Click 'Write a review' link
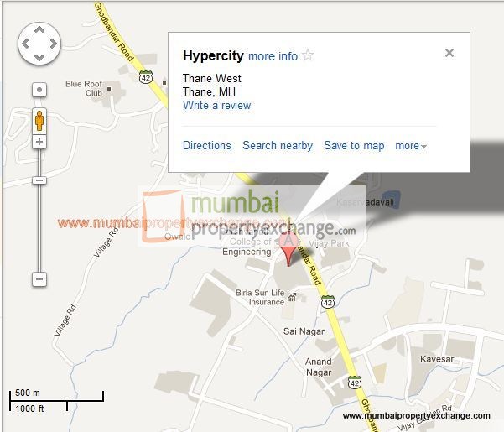This screenshot has width=504, height=432. click(216, 105)
